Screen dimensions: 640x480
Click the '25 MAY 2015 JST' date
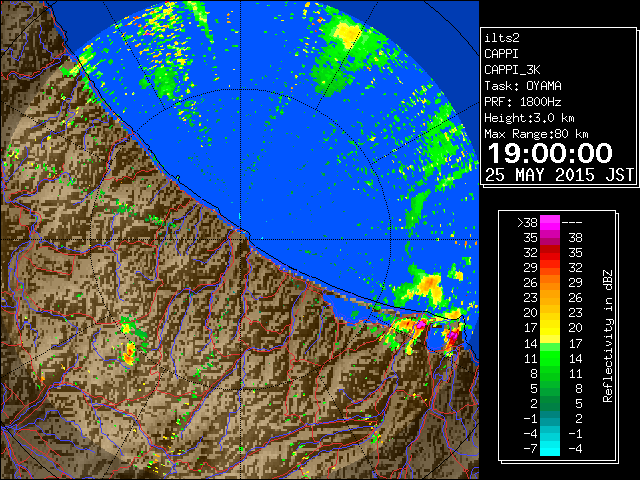coord(560,175)
